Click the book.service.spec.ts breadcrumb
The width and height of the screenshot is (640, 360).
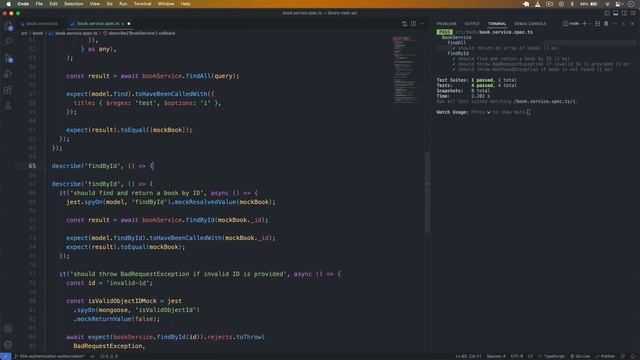[76, 33]
